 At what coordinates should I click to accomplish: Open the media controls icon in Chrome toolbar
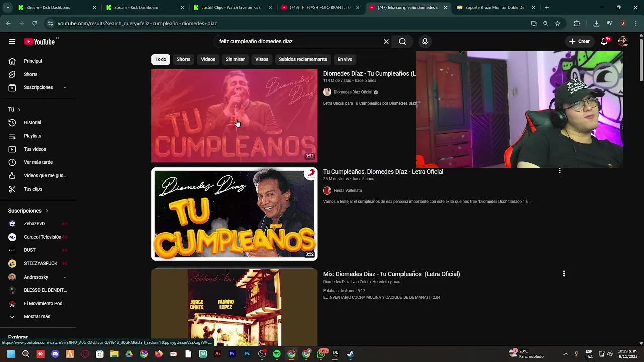pos(609,23)
